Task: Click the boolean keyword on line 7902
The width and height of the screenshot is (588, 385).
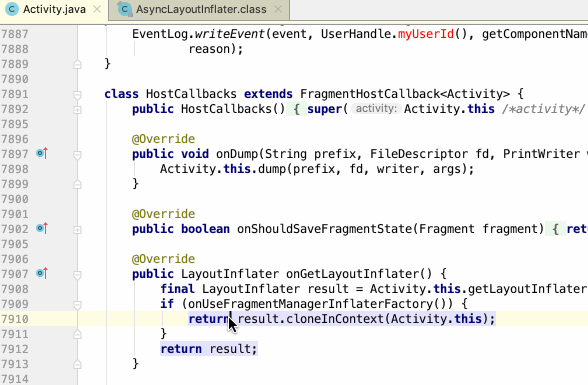Action: [205, 229]
